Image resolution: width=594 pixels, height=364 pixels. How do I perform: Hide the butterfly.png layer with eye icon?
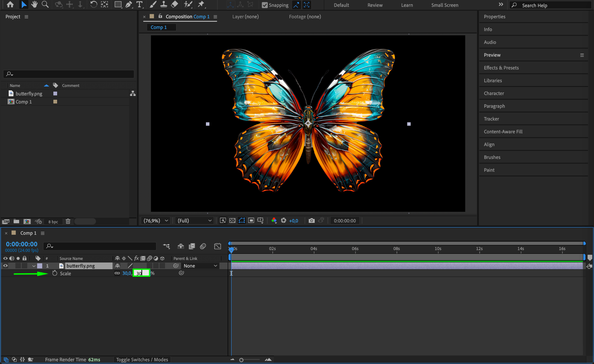click(x=5, y=266)
